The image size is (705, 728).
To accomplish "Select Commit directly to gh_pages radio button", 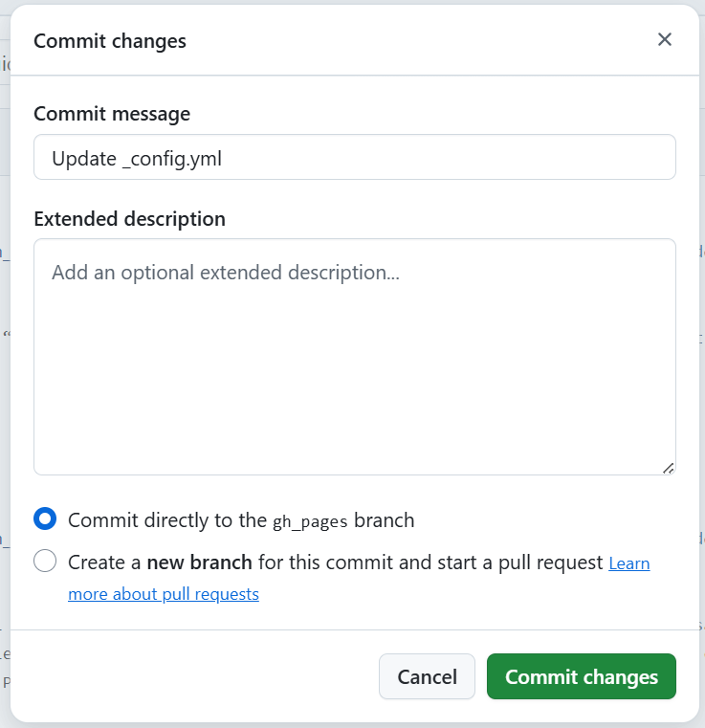I will coord(45,519).
